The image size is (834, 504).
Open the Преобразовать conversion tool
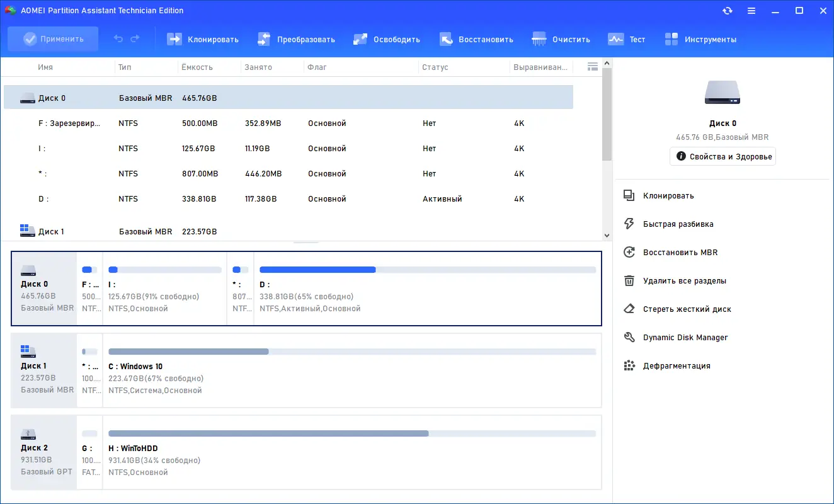(296, 38)
